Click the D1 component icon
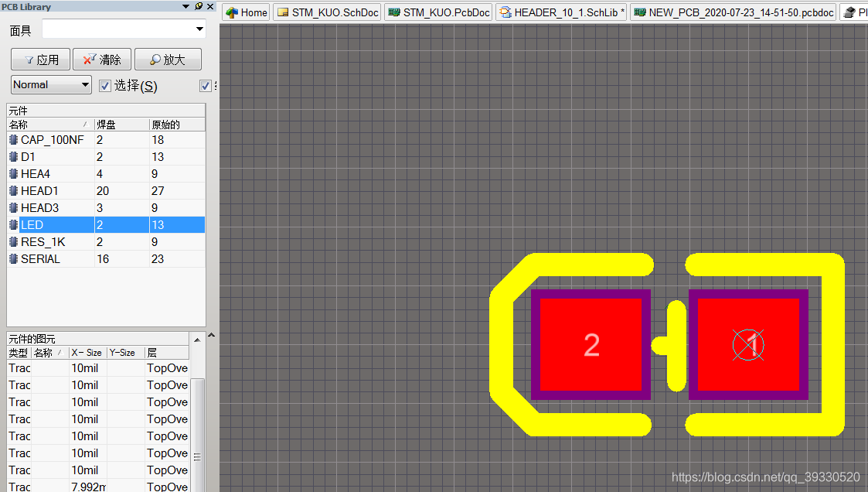 coord(14,157)
